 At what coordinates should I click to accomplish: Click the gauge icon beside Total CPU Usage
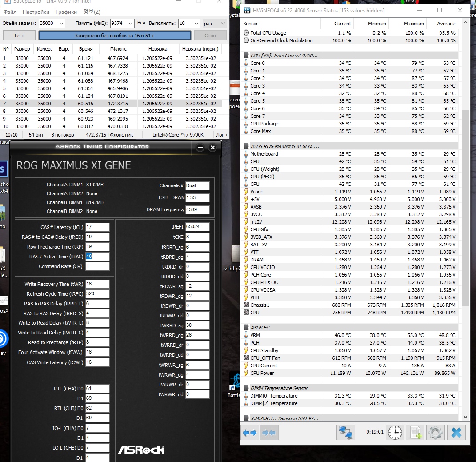click(x=246, y=33)
